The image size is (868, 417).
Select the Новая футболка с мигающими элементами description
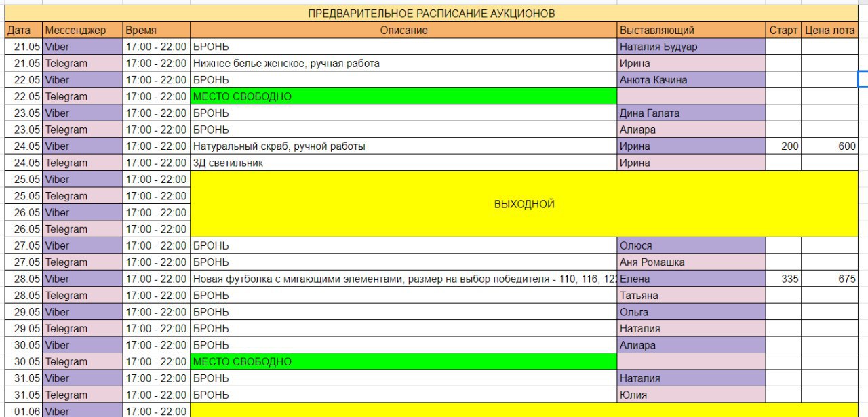point(403,279)
